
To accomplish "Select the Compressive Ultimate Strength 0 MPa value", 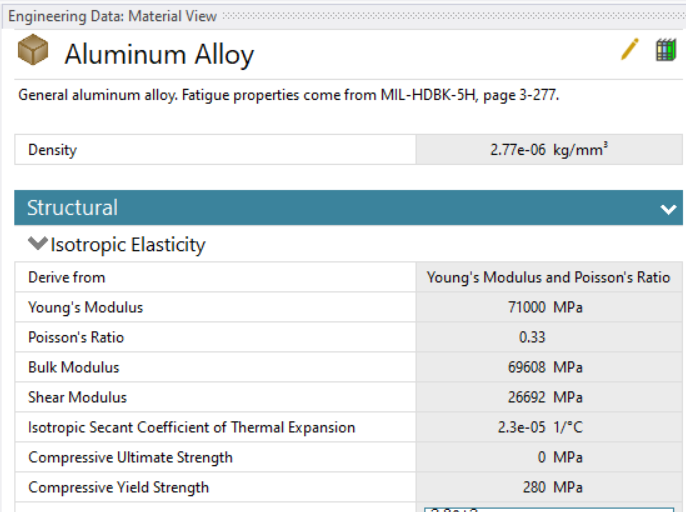I will coord(548,457).
